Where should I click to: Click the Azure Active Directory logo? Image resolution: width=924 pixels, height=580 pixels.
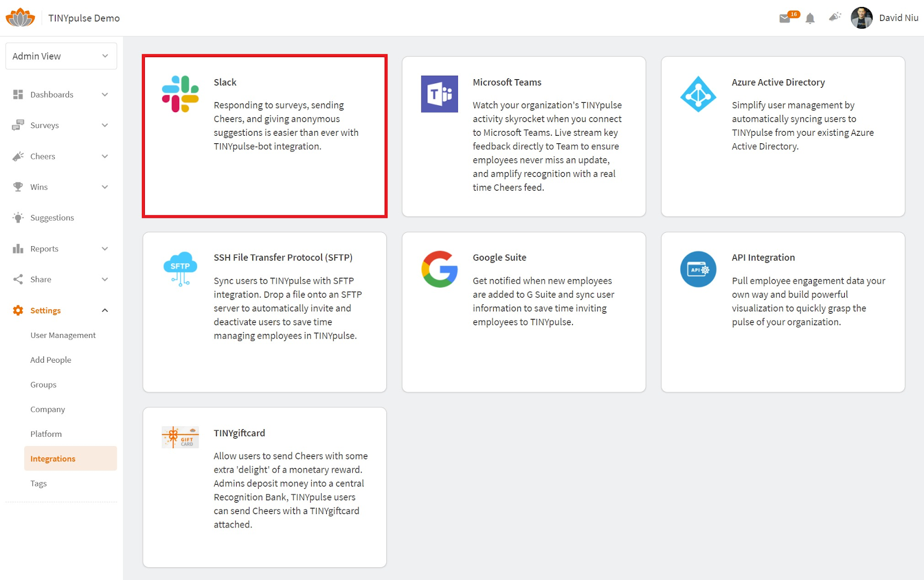pyautogui.click(x=698, y=94)
